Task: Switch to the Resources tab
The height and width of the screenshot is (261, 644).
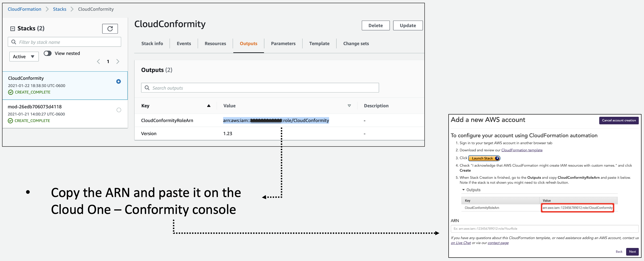Action: pos(215,43)
